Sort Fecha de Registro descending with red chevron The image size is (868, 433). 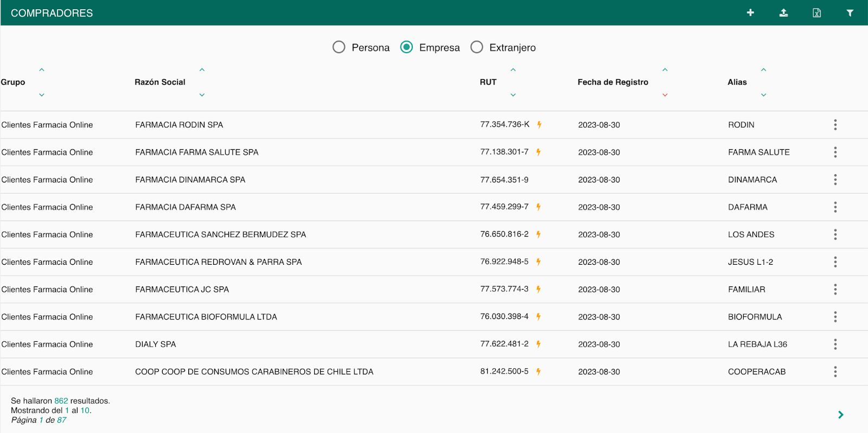coord(665,95)
